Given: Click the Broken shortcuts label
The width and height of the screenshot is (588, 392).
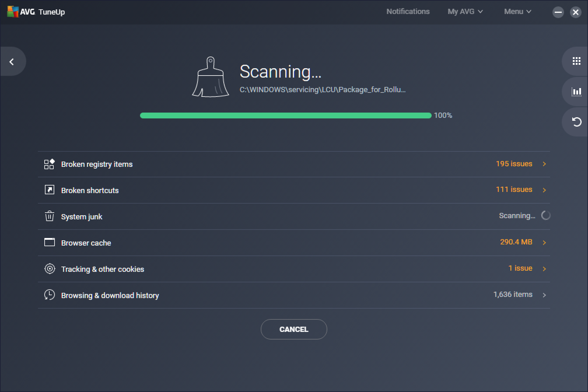Looking at the screenshot, I should [90, 190].
